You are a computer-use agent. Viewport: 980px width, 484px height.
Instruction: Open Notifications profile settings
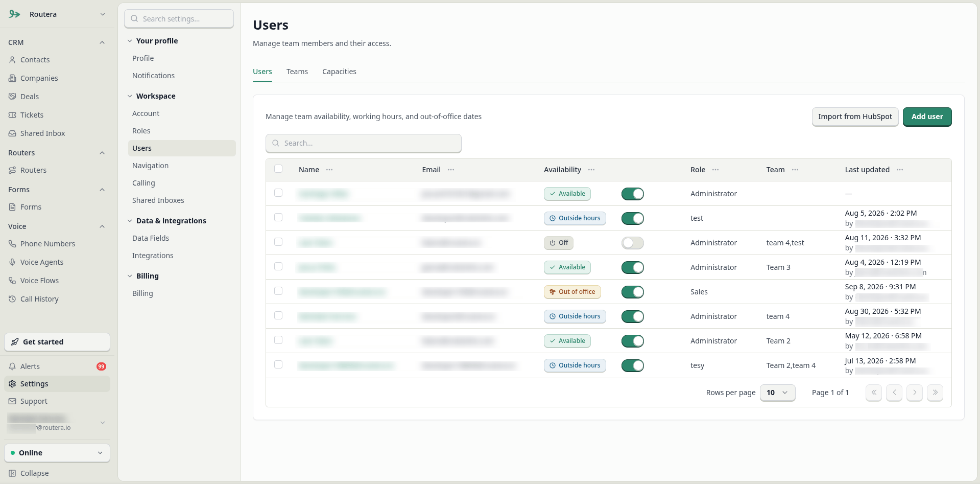[x=153, y=76]
